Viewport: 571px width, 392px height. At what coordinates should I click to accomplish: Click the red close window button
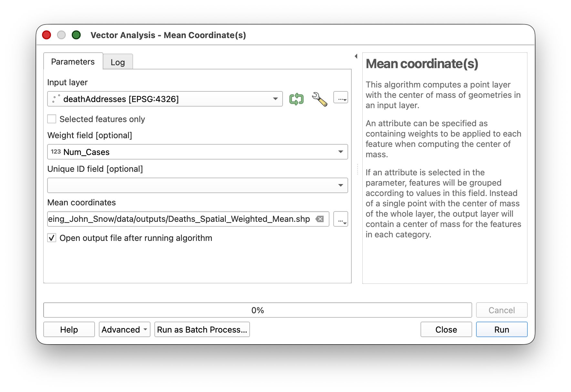(47, 35)
